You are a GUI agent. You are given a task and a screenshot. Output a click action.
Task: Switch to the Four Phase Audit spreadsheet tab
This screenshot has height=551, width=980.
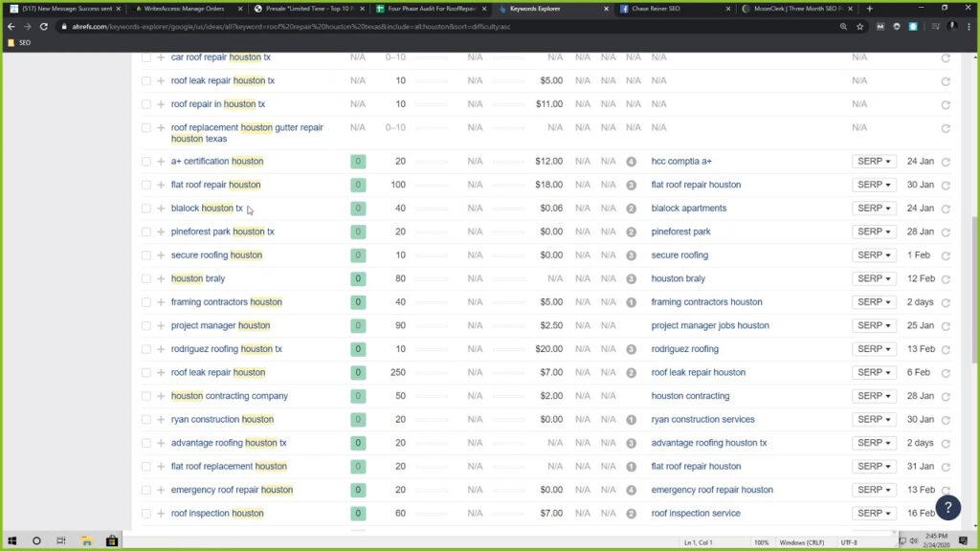pyautogui.click(x=432, y=9)
